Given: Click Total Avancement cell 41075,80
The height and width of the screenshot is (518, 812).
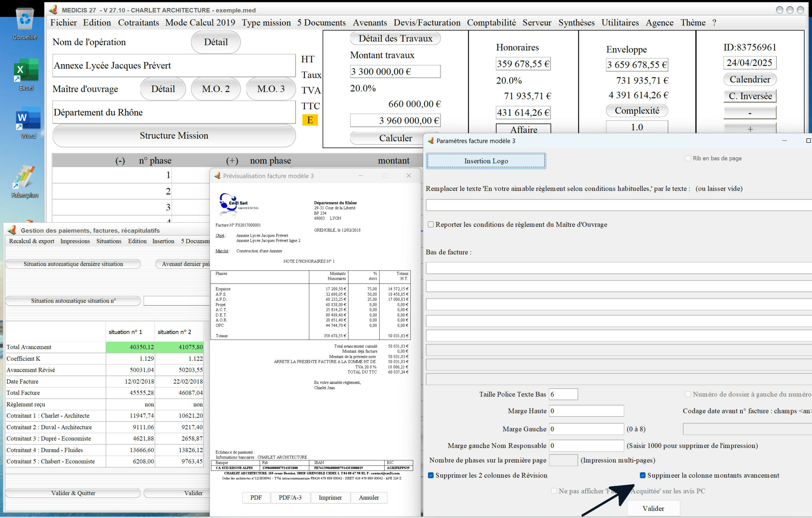Looking at the screenshot, I should (179, 347).
